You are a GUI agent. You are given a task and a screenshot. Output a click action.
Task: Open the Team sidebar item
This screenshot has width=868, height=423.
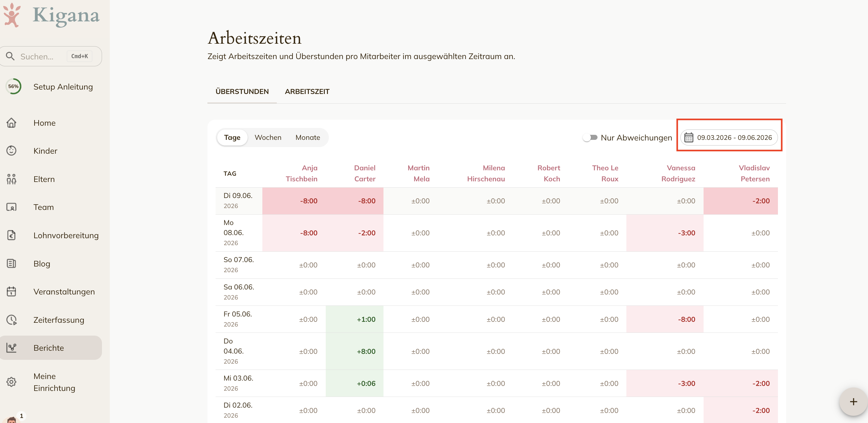pyautogui.click(x=51, y=207)
